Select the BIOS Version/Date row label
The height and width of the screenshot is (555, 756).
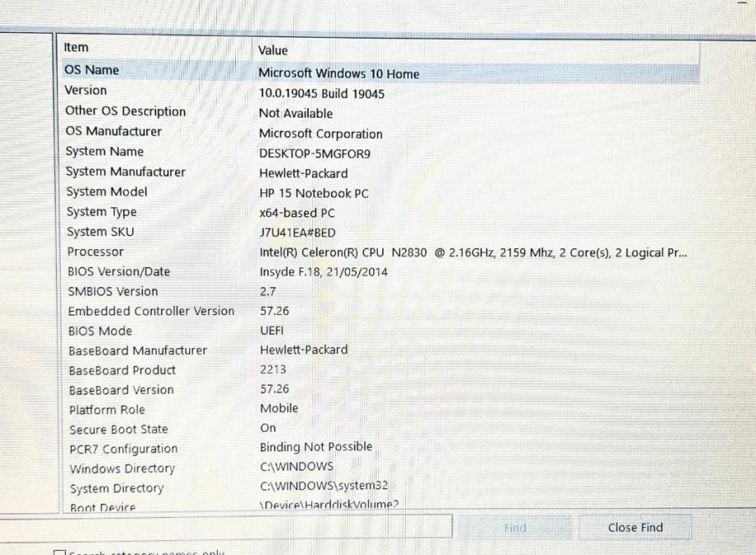tap(118, 271)
